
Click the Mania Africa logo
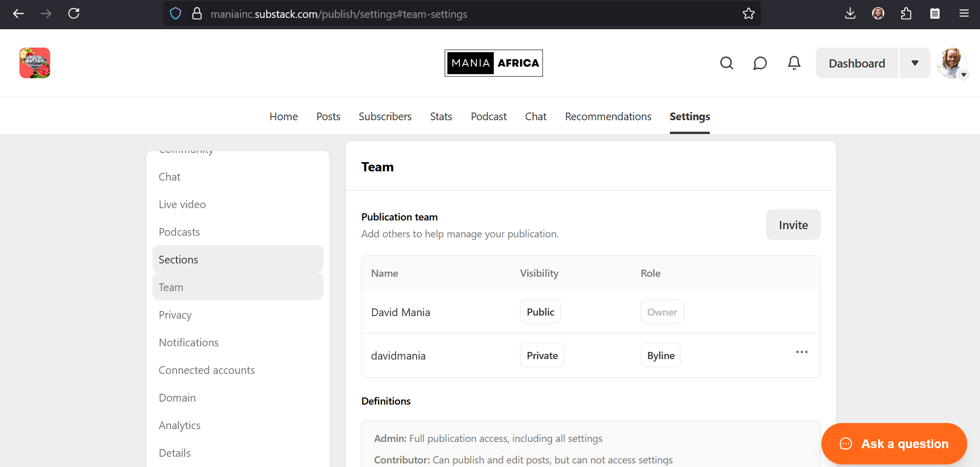point(494,63)
